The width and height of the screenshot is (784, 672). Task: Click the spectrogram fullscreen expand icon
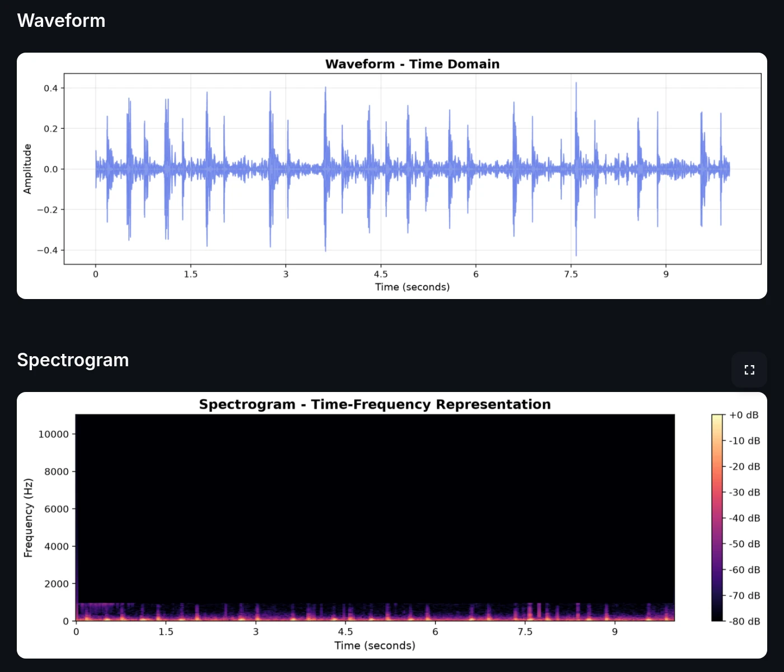pos(749,370)
